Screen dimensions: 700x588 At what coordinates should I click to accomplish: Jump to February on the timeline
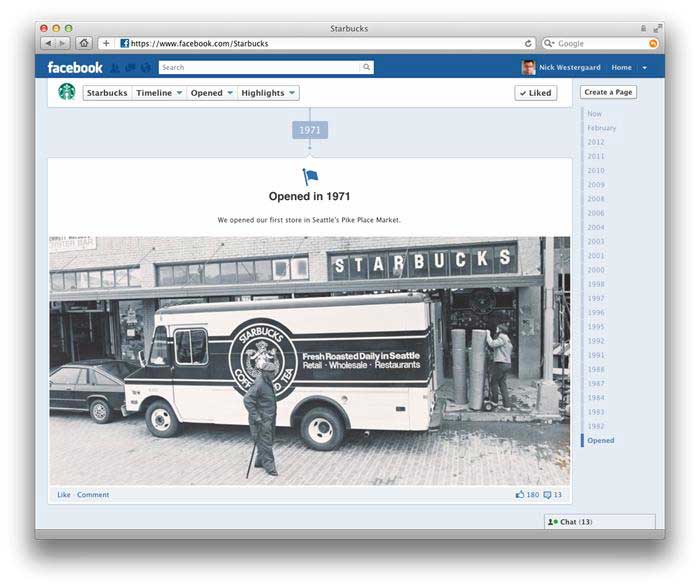[x=601, y=128]
